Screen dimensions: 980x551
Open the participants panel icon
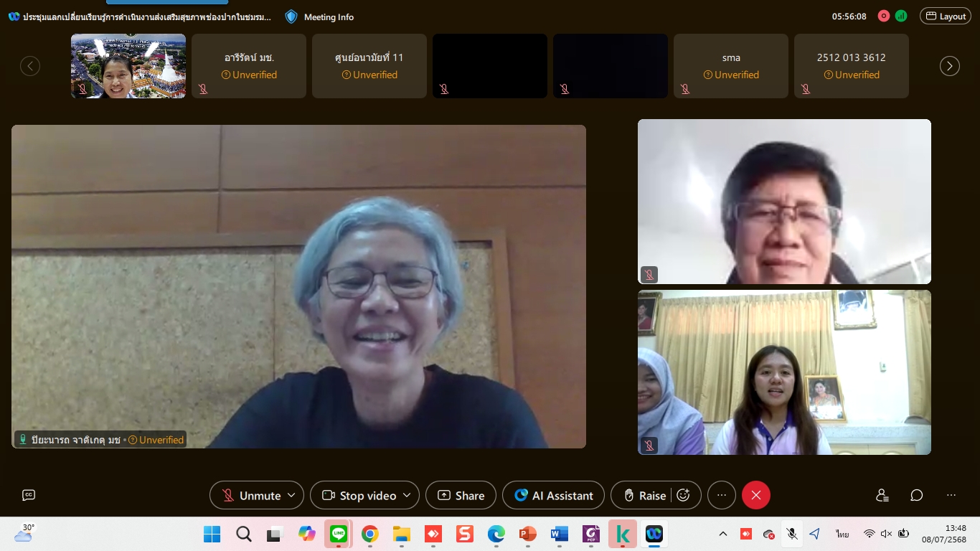(x=882, y=495)
